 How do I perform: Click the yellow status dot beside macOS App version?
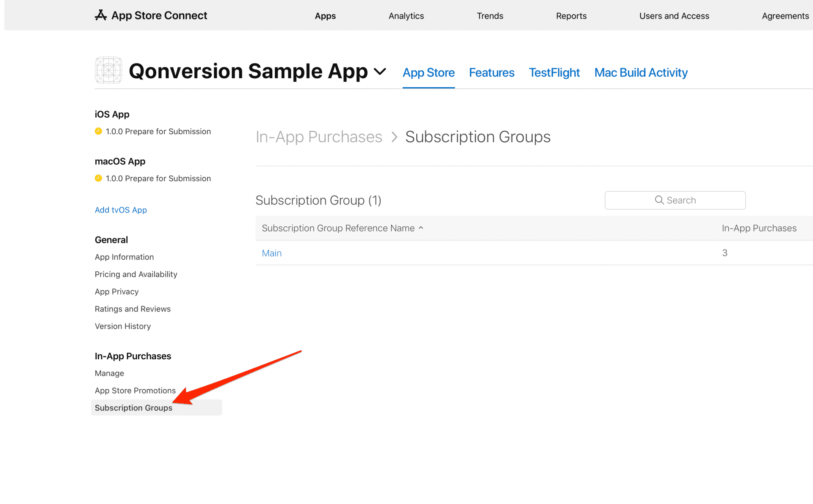pyautogui.click(x=98, y=178)
